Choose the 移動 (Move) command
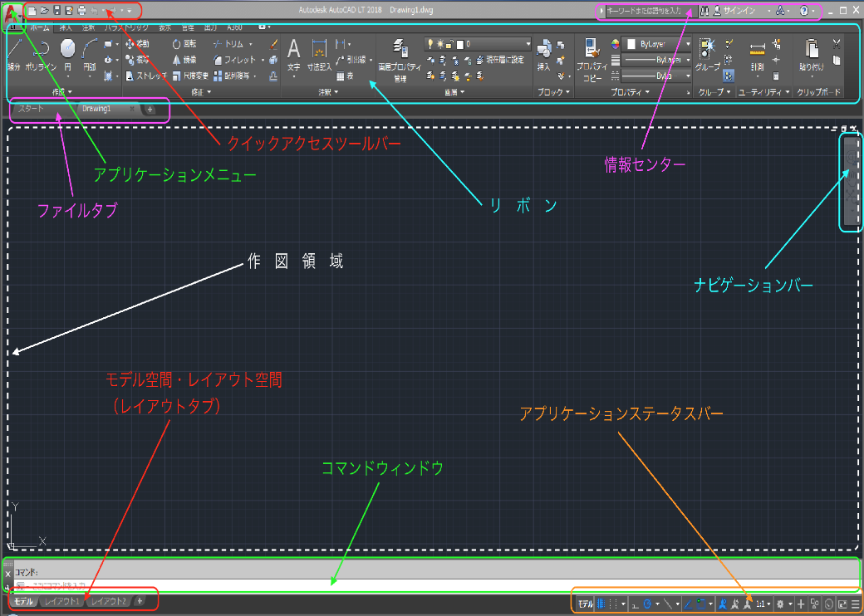864x616 pixels. click(x=138, y=43)
